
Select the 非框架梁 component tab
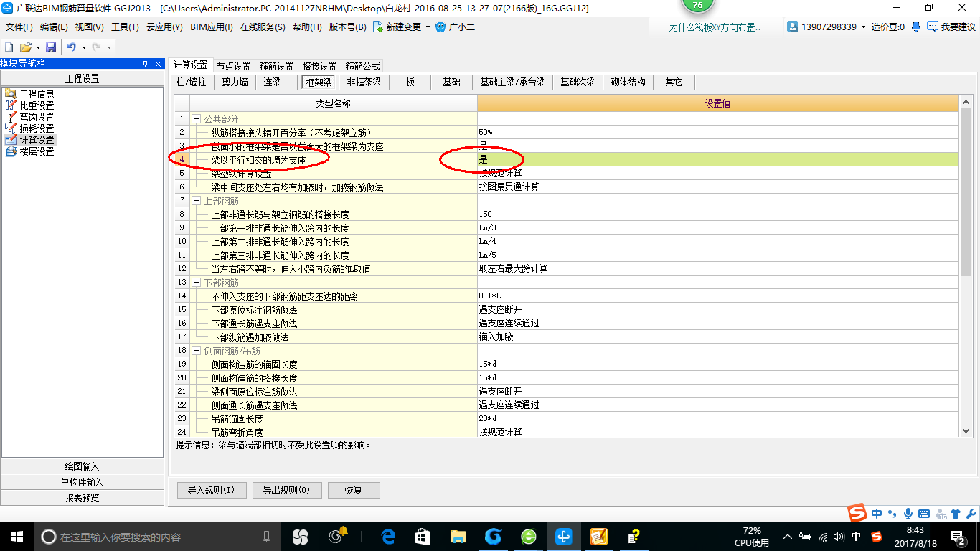coord(364,82)
